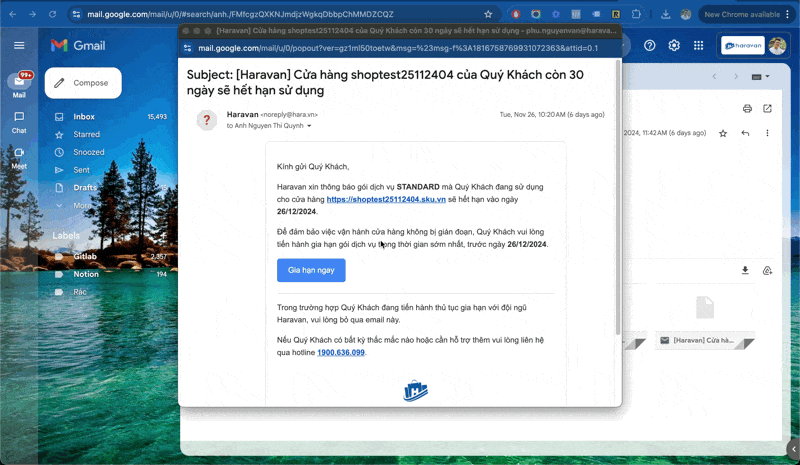Add attachment to Drive
Viewport: 800px width, 465px height.
click(767, 271)
